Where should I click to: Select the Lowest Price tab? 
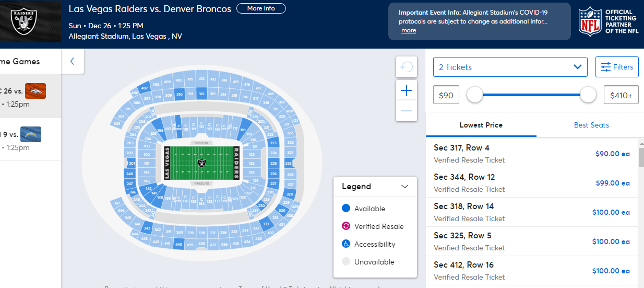pos(481,125)
